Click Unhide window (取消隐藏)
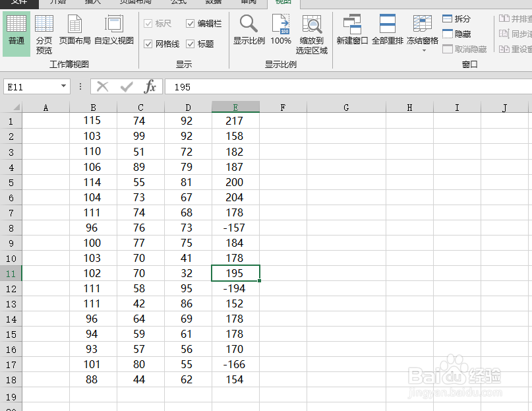The image size is (532, 411). 465,49
